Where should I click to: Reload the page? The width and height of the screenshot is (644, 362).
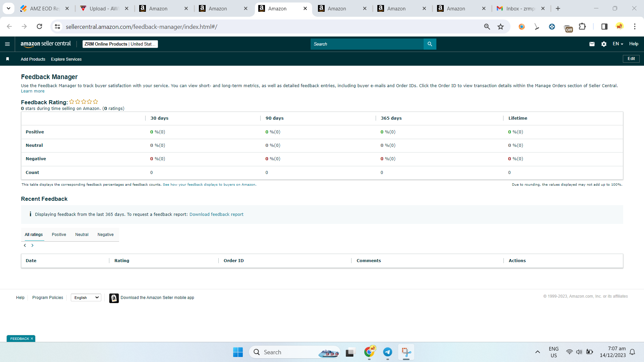click(39, 26)
